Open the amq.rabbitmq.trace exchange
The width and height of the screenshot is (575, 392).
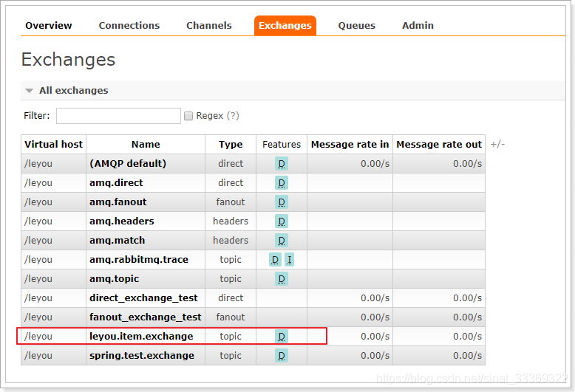pyautogui.click(x=139, y=260)
